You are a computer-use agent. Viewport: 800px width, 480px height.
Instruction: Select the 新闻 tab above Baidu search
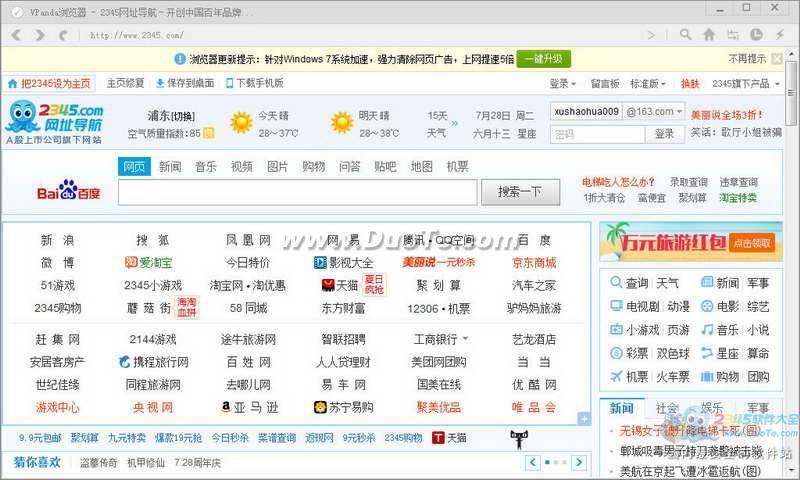point(170,166)
